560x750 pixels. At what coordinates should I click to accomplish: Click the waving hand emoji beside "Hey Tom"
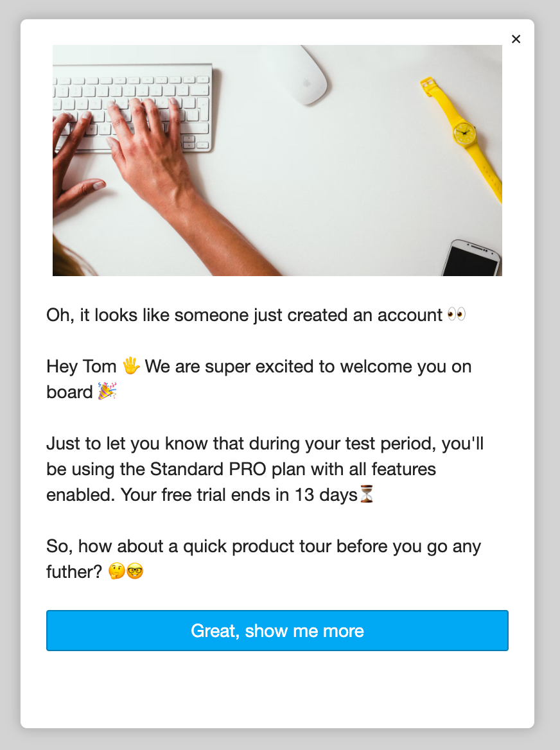(131, 367)
